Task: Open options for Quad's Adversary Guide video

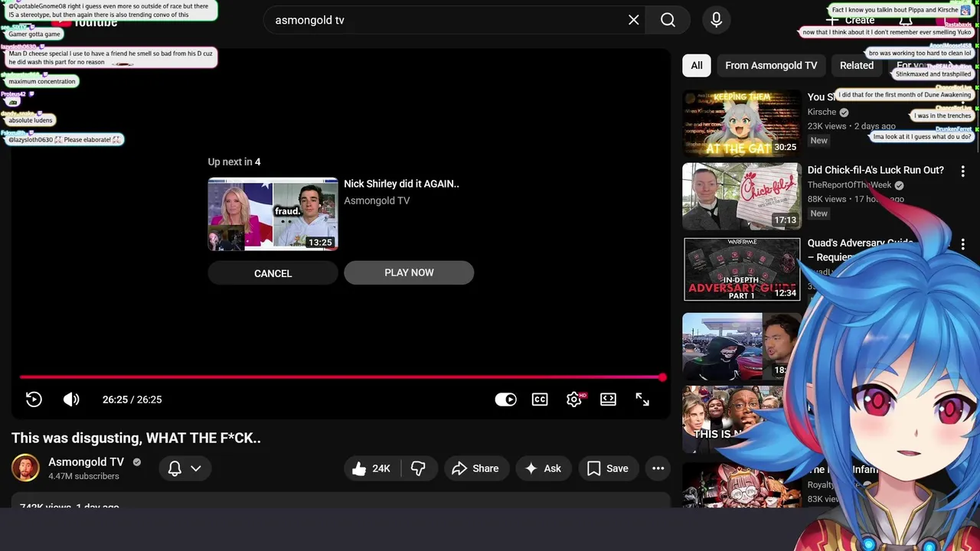Action: [x=962, y=244]
